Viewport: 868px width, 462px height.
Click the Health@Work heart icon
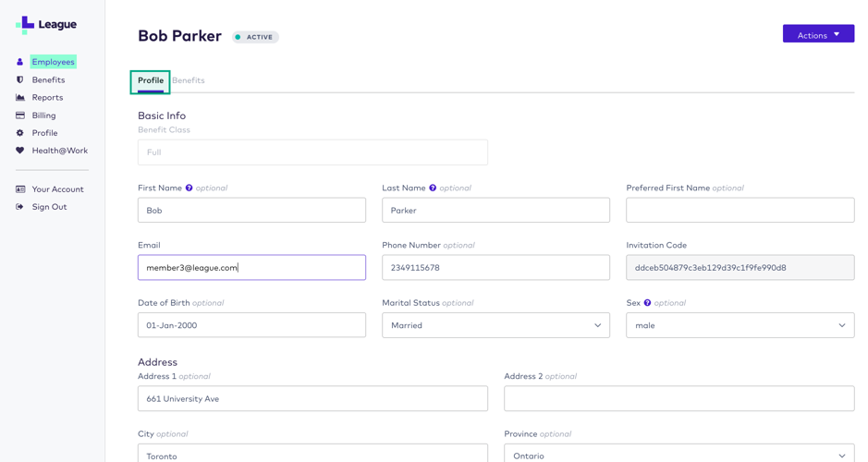[x=20, y=151]
